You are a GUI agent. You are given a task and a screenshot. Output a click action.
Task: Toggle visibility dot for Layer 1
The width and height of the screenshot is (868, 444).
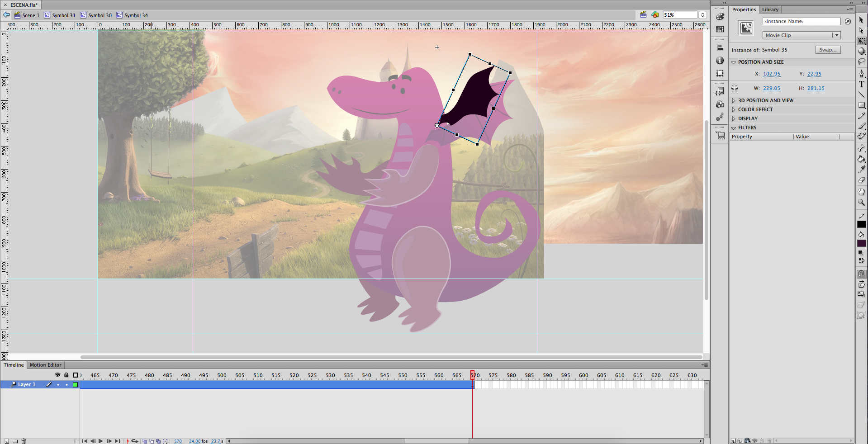(58, 385)
